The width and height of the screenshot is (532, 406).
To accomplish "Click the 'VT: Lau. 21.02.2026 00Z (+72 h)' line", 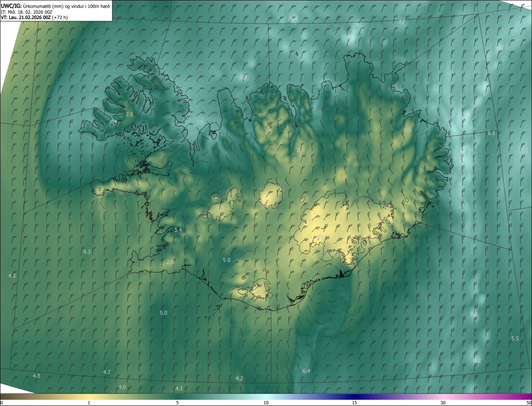I will pyautogui.click(x=34, y=17).
